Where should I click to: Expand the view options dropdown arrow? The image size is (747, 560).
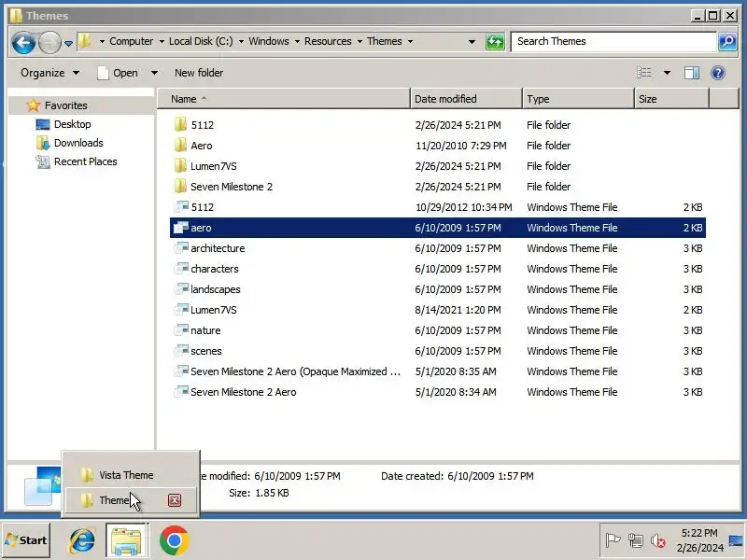coord(667,73)
